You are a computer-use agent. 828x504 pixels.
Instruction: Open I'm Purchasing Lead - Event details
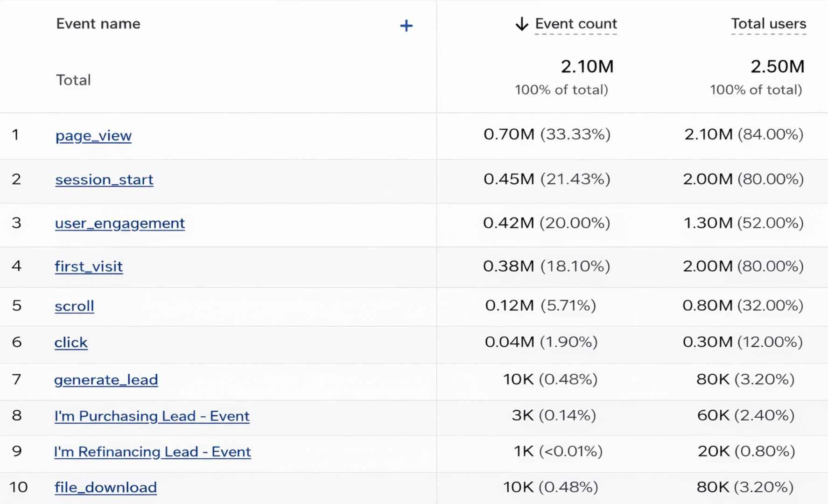[x=152, y=416]
